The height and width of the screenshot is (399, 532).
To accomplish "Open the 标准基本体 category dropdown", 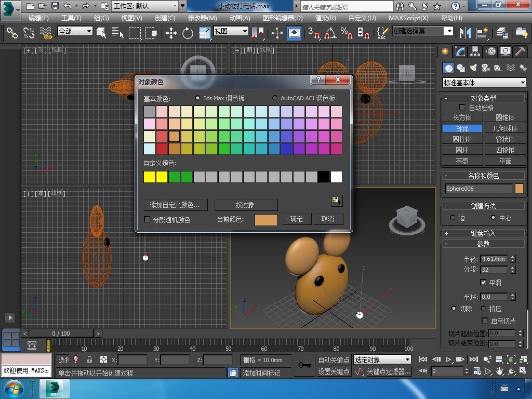I will (485, 83).
